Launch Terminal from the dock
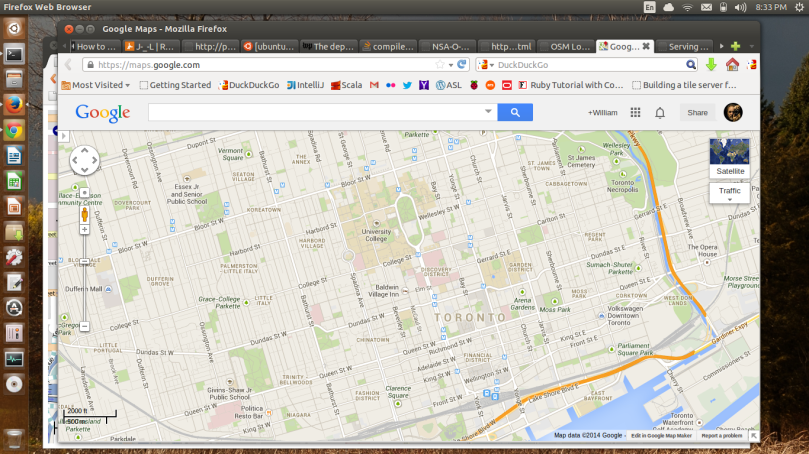 (14, 54)
